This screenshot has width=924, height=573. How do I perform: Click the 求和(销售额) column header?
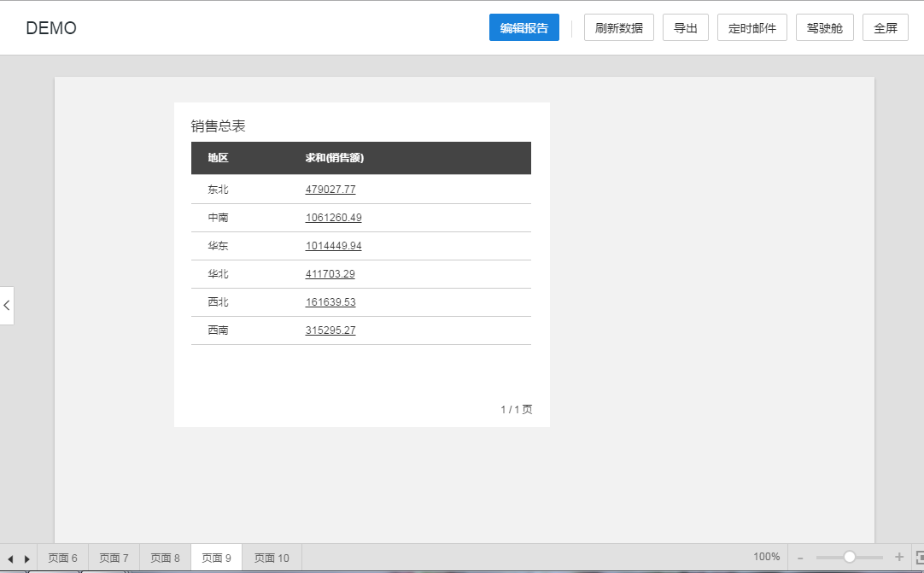click(335, 158)
